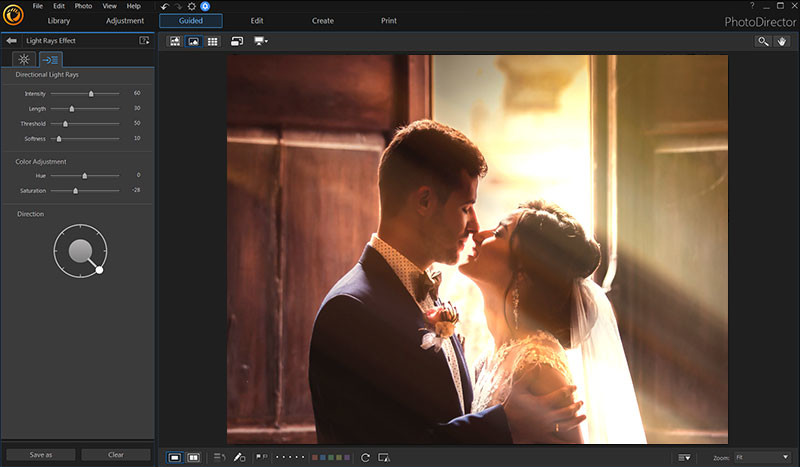Click the Save as button

click(x=41, y=454)
